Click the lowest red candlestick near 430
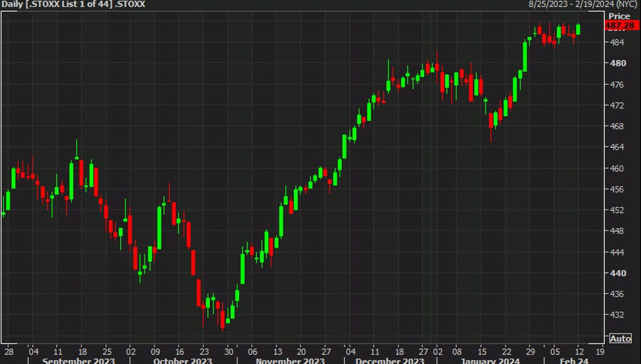Image resolution: width=641 pixels, height=364 pixels. [222, 319]
